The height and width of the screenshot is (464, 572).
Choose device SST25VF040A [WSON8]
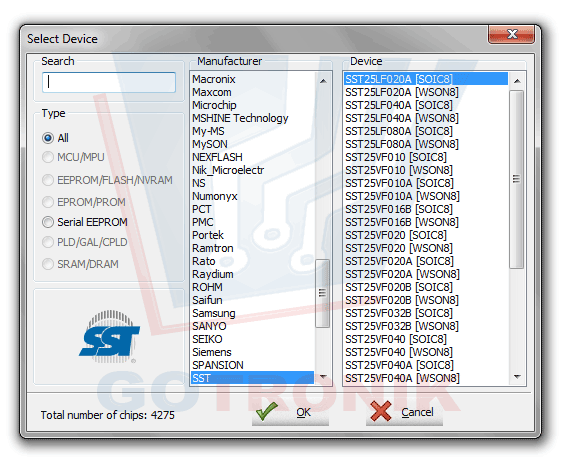(426, 378)
